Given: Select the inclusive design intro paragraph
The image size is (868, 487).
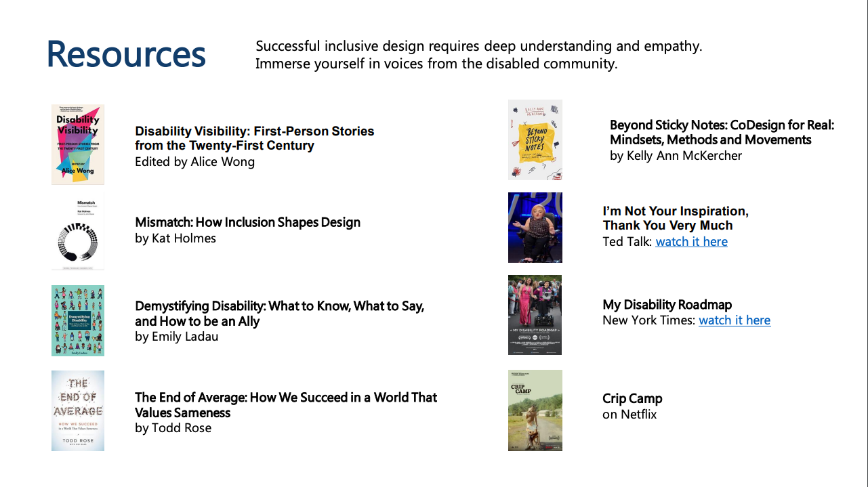Looking at the screenshot, I should click(478, 55).
